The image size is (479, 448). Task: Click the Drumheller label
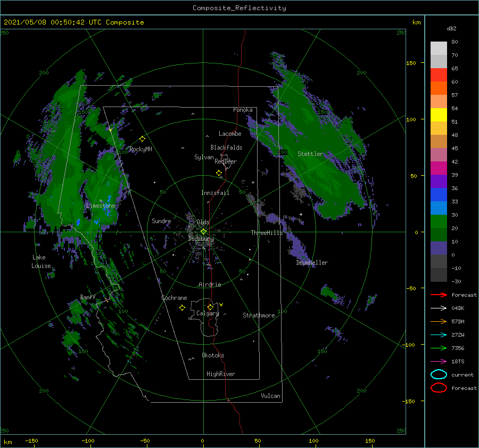tap(312, 263)
